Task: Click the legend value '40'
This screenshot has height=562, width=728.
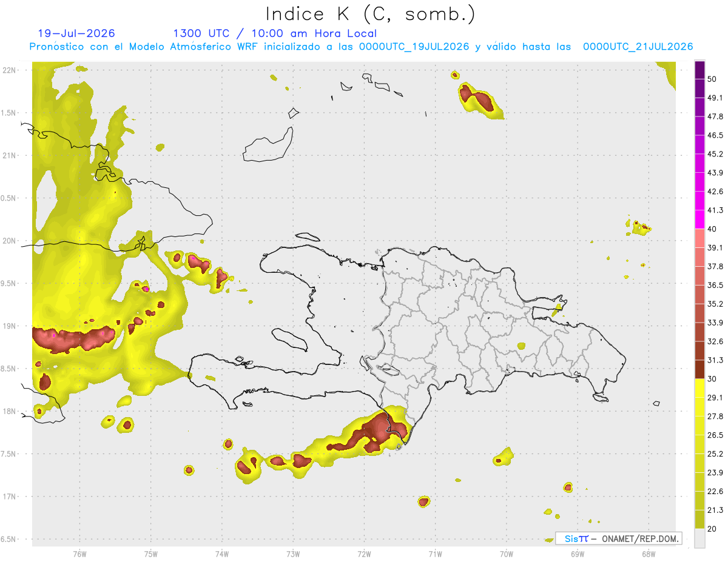Action: [x=712, y=229]
